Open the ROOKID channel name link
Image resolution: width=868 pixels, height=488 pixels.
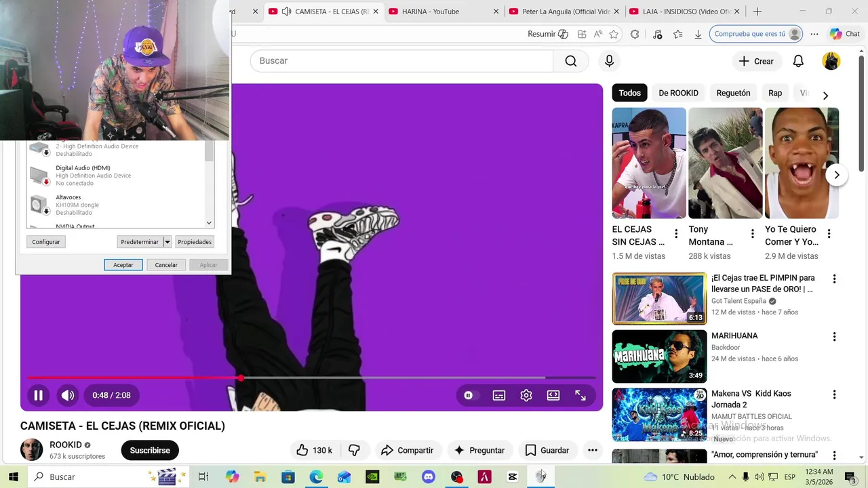pos(66,445)
